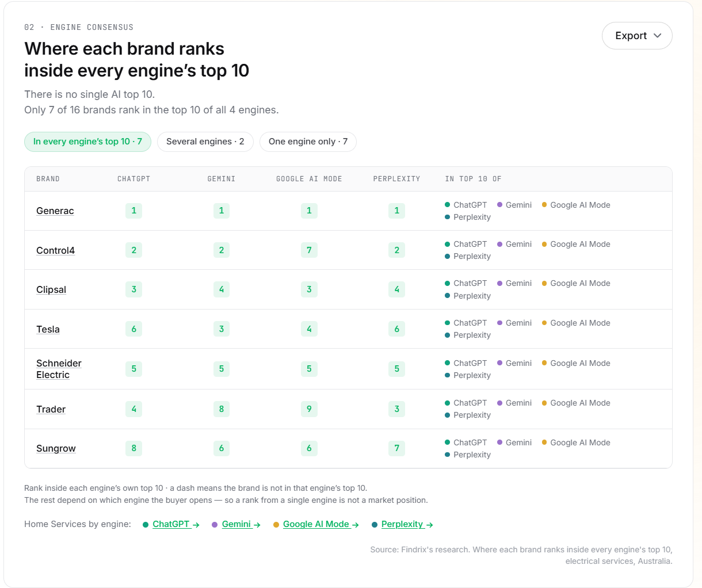Image resolution: width=702 pixels, height=588 pixels.
Task: Click Trader's Google AI Mode rank 9
Action: pyautogui.click(x=309, y=409)
